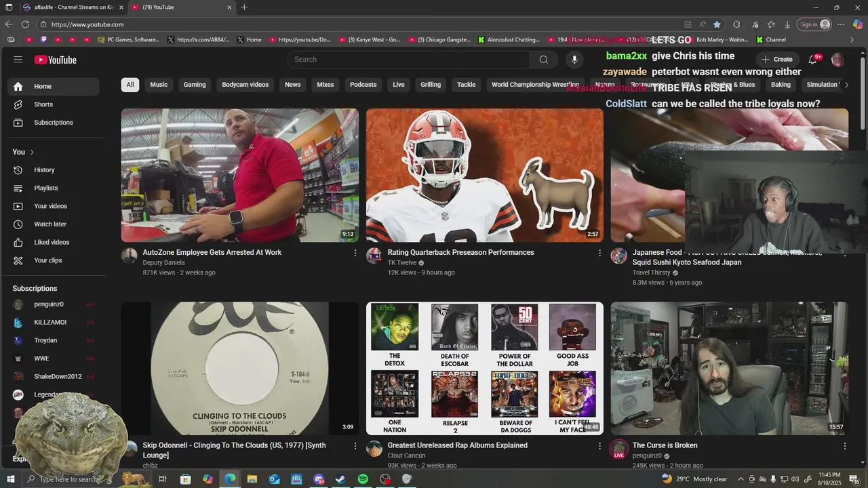The width and height of the screenshot is (868, 488).
Task: Open options for Greatest Unreleased Rap Albums
Action: point(599,446)
